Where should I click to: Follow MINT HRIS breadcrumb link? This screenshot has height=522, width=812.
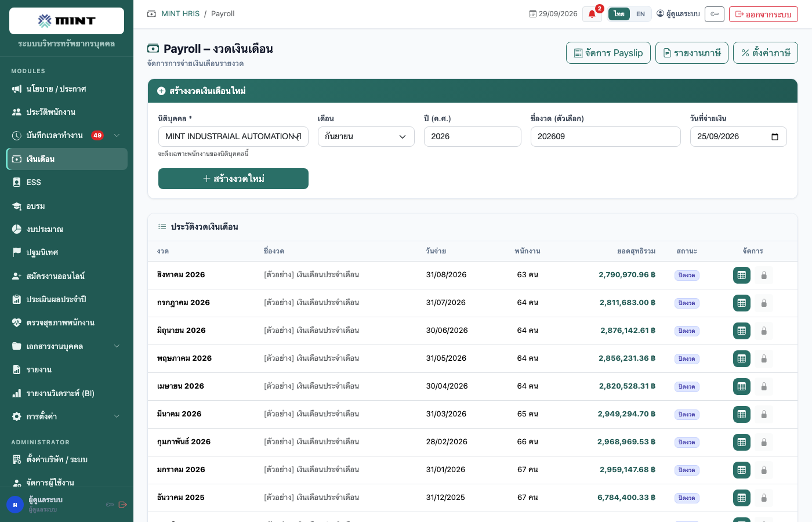click(x=180, y=14)
